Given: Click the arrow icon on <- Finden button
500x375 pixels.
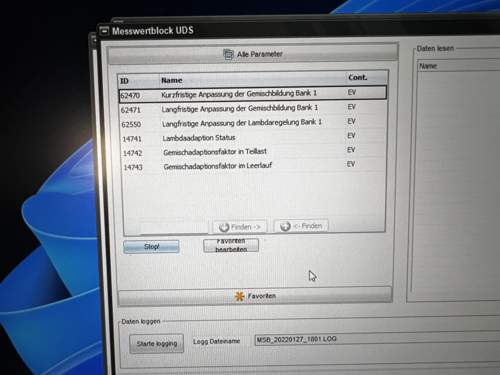Looking at the screenshot, I should (285, 227).
